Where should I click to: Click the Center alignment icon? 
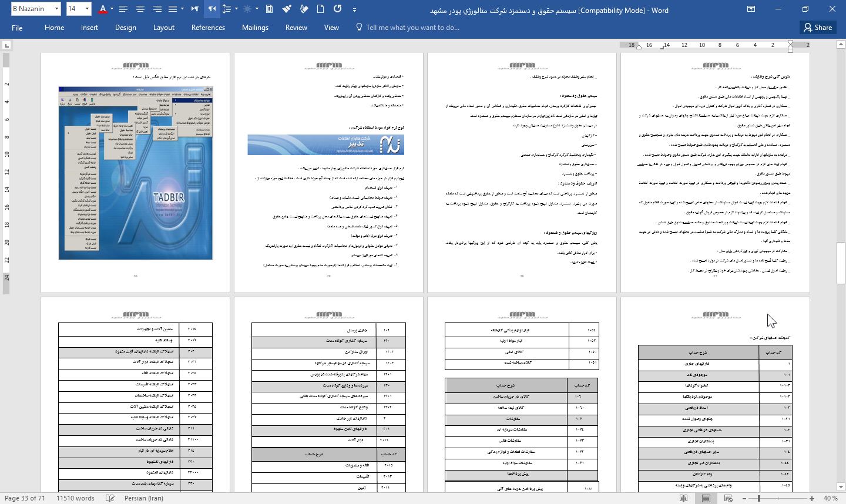coord(140,9)
